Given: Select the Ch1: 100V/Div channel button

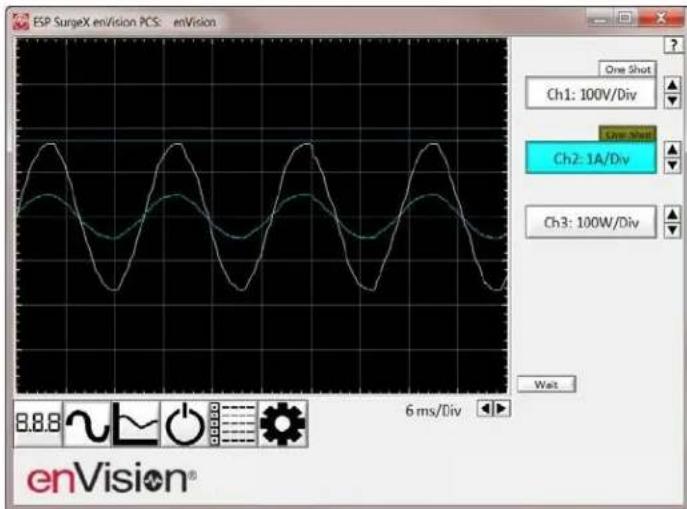Looking at the screenshot, I should [591, 94].
